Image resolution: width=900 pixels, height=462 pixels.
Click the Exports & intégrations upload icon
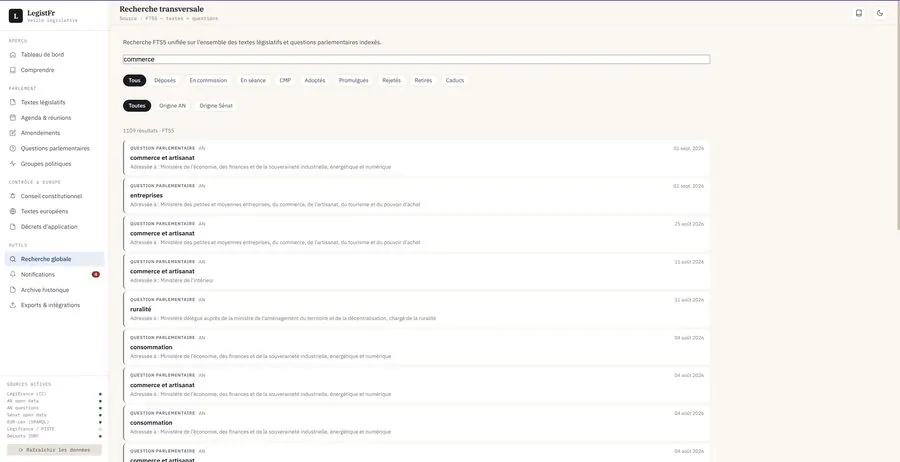[13, 305]
